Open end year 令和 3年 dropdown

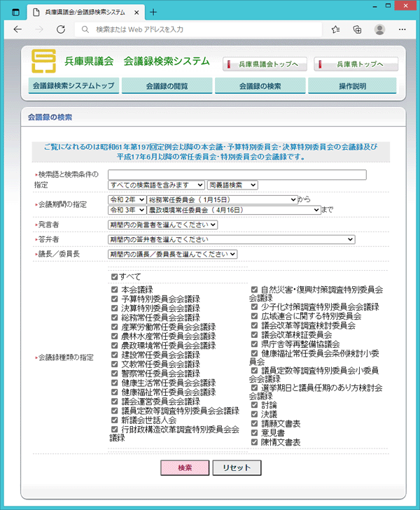127,210
